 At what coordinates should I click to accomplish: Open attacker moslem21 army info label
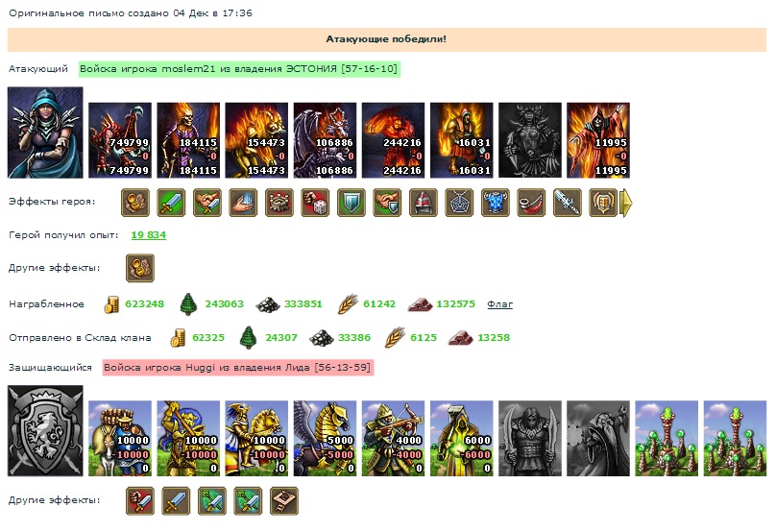coord(239,69)
